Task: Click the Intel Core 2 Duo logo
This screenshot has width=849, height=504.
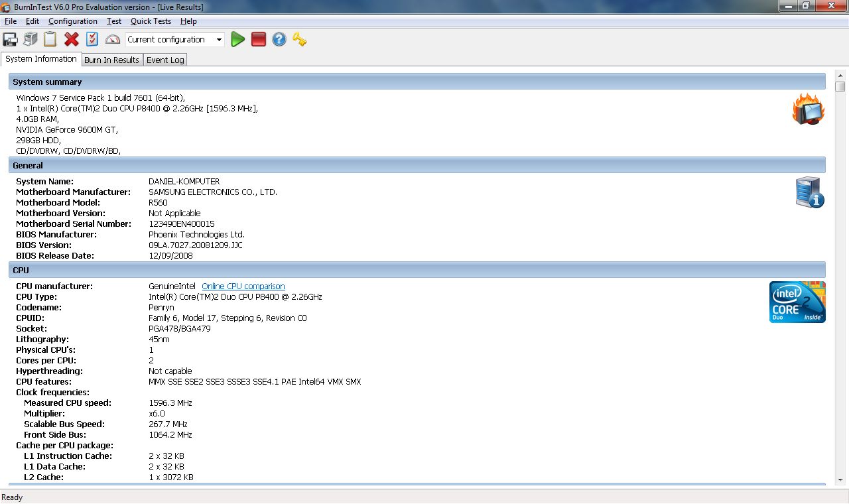Action: click(x=797, y=302)
